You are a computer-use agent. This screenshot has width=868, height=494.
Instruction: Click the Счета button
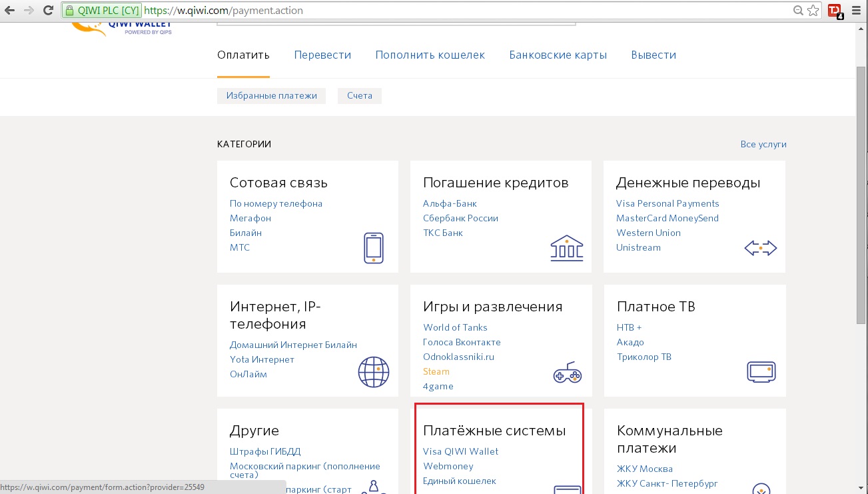360,96
